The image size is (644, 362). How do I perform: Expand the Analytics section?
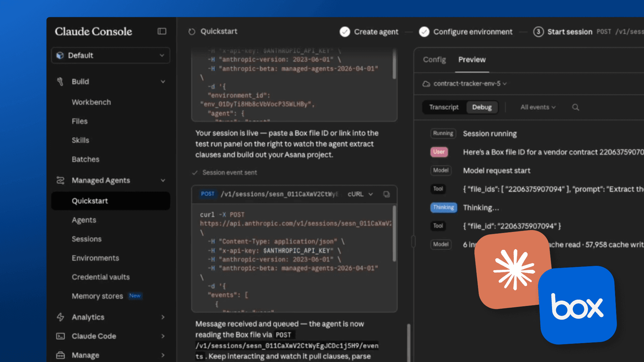click(163, 317)
